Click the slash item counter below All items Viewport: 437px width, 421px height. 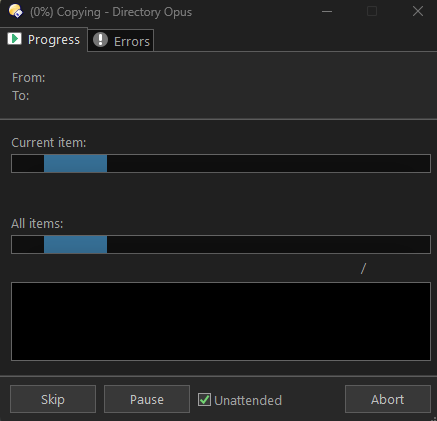[363, 269]
